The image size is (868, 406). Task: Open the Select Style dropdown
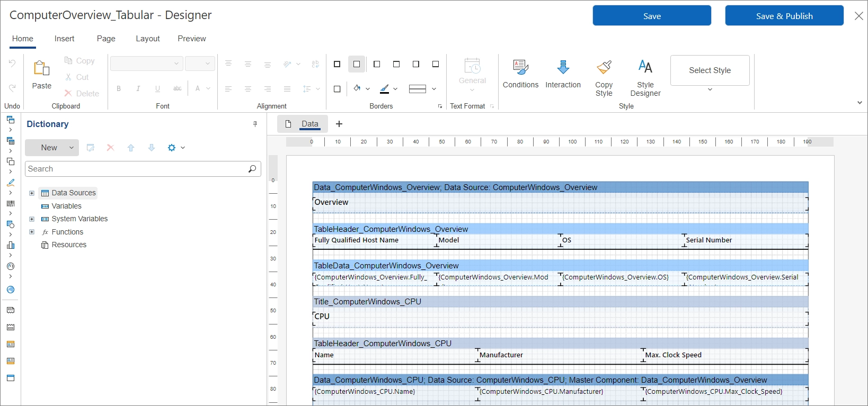point(710,71)
